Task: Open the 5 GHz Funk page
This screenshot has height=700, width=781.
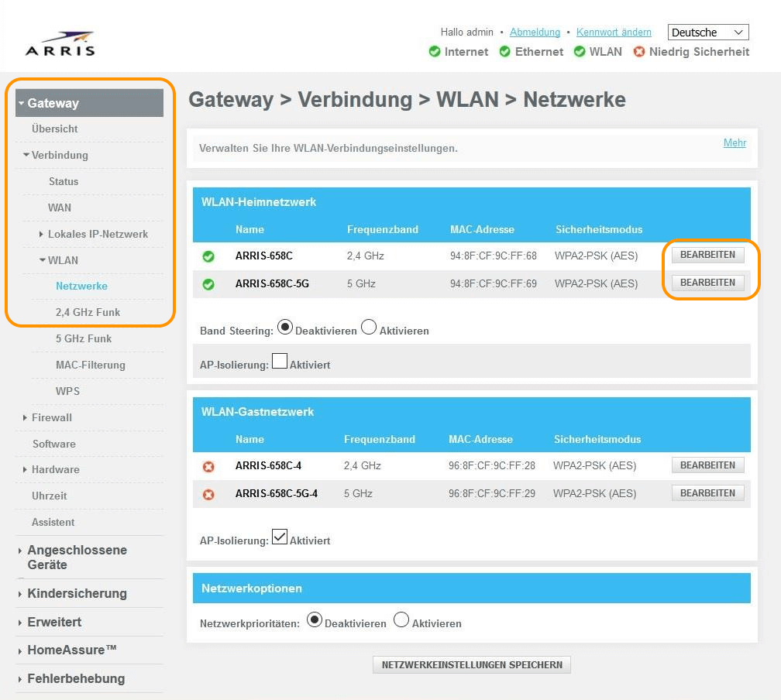Action: point(84,338)
